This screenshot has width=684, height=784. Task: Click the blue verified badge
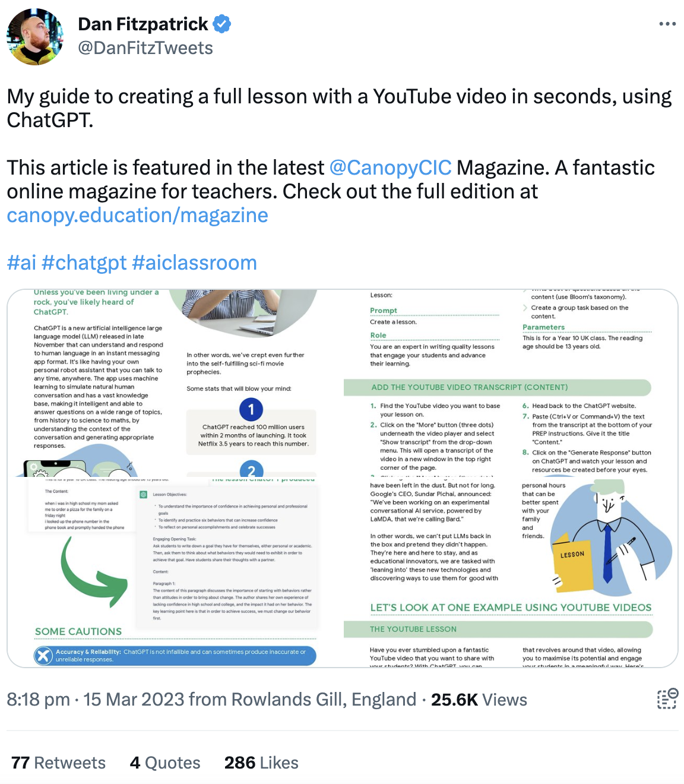coord(222,24)
